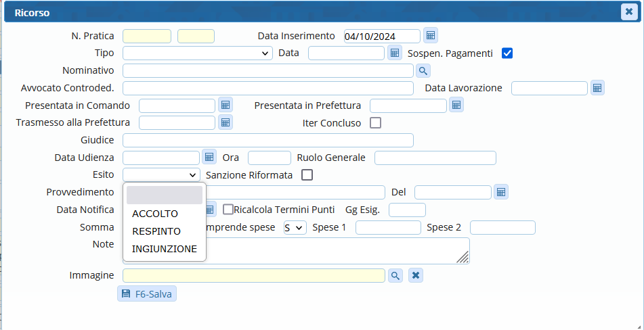Open Trasmesso alla Prefettura calendar
The height and width of the screenshot is (330, 644).
click(226, 122)
